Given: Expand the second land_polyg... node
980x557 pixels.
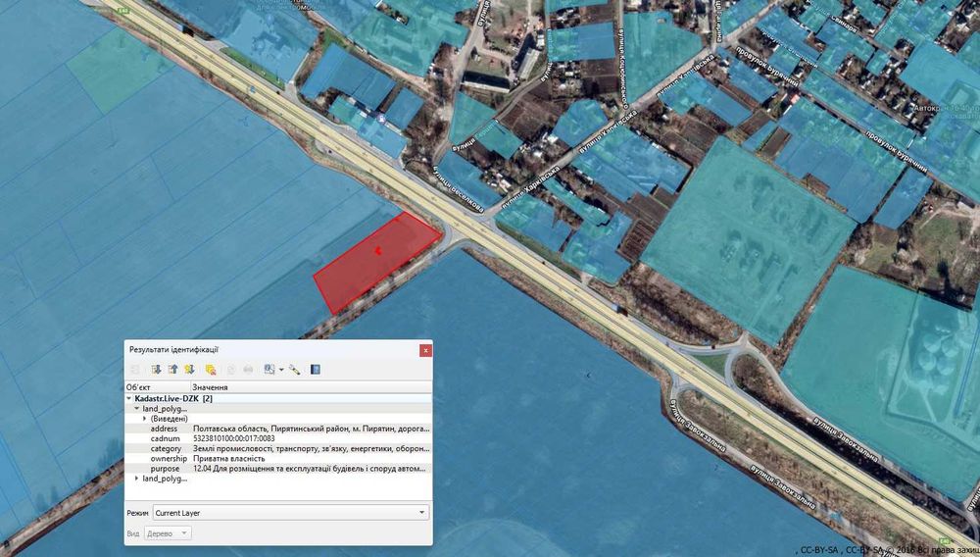Looking at the screenshot, I should pyautogui.click(x=137, y=479).
